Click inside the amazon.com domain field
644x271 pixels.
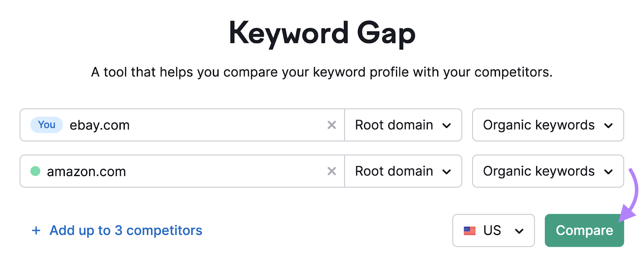(x=181, y=171)
